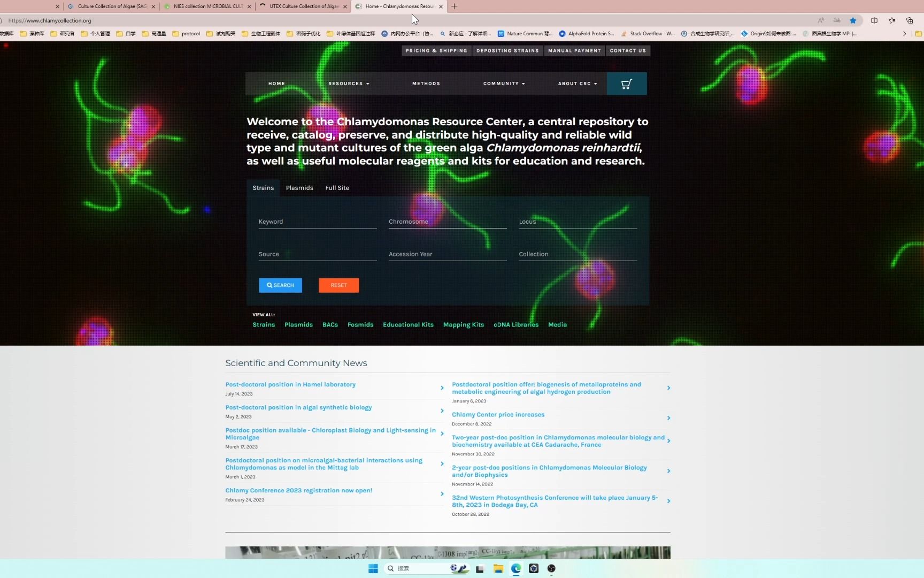
Task: Switch to the UTEX Culture Collection tab
Action: pyautogui.click(x=303, y=6)
